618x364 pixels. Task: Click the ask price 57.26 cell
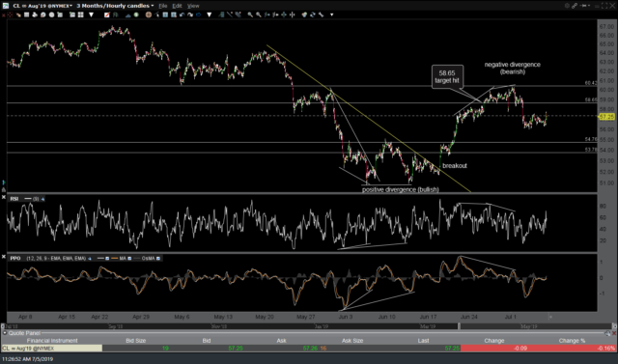point(311,349)
